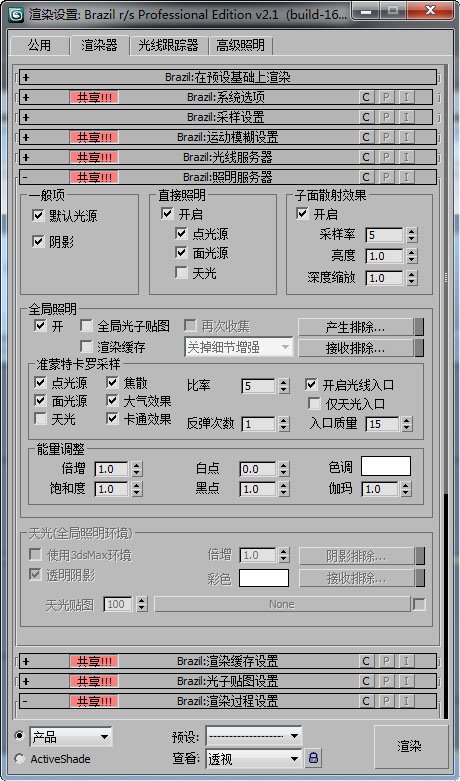Expand the Brazil:渲染缓存设置 rollout
This screenshot has width=460, height=781.
228,661
